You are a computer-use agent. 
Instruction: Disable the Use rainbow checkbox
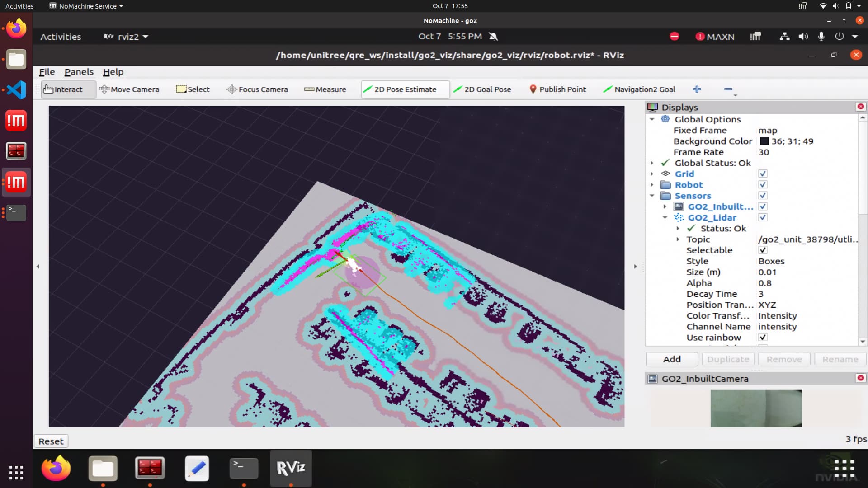click(x=763, y=338)
